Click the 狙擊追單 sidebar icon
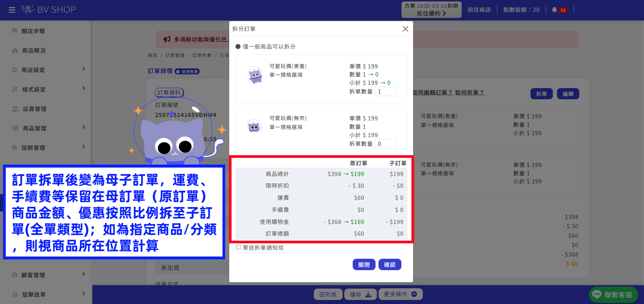Screen dimensions: 644x304 pyautogui.click(x=15, y=295)
